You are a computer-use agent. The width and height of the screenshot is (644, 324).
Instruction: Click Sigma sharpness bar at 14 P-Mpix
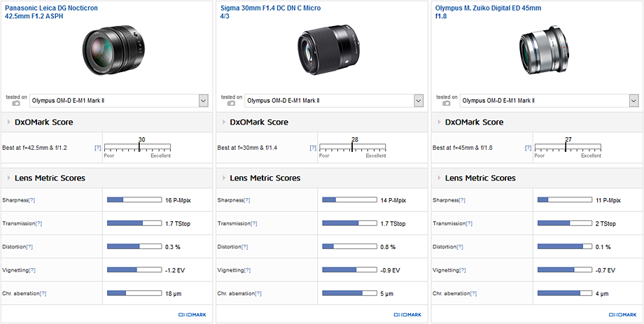pyautogui.click(x=349, y=200)
